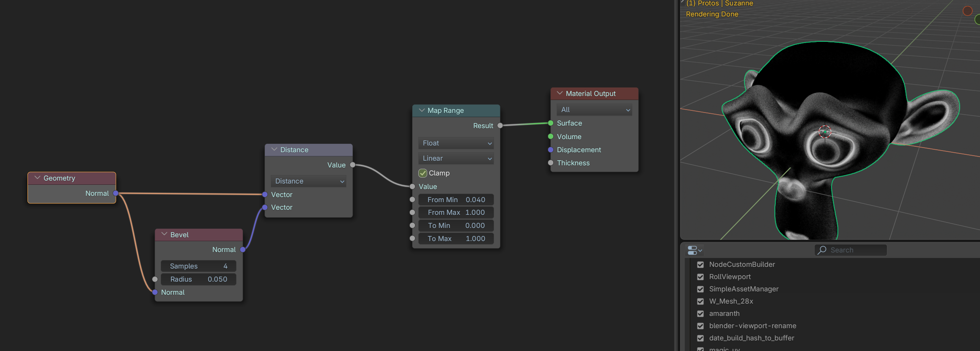Collapse the Map Range node
Viewport: 980px width, 351px height.
click(421, 110)
